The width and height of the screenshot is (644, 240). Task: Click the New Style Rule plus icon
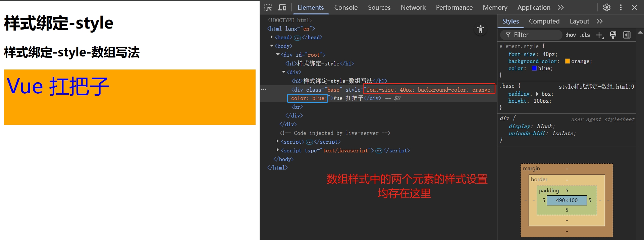tap(600, 35)
